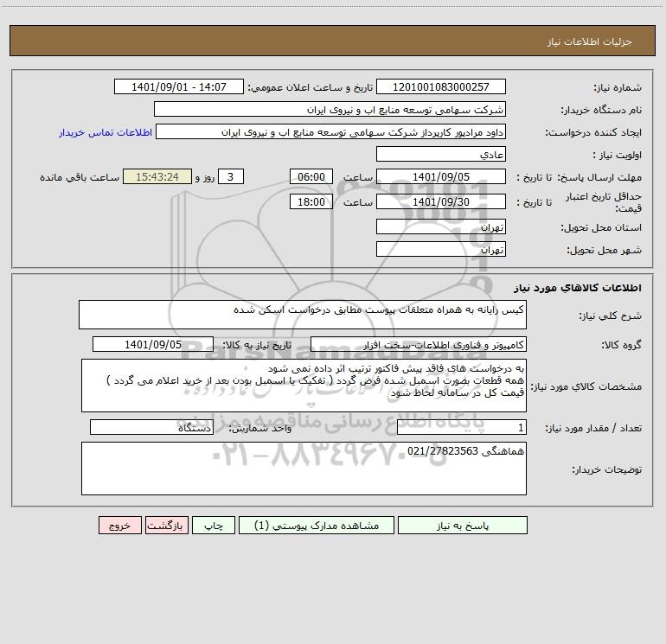The image size is (666, 644).
Task: Open مشاهده مدارک پیوستی (1) button
Action: (x=317, y=525)
